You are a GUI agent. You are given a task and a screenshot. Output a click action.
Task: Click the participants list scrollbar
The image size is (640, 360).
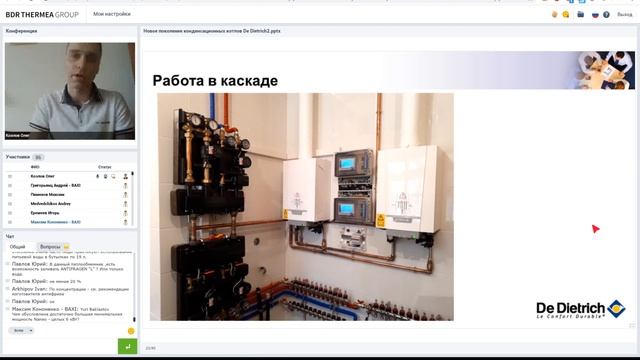[133, 198]
